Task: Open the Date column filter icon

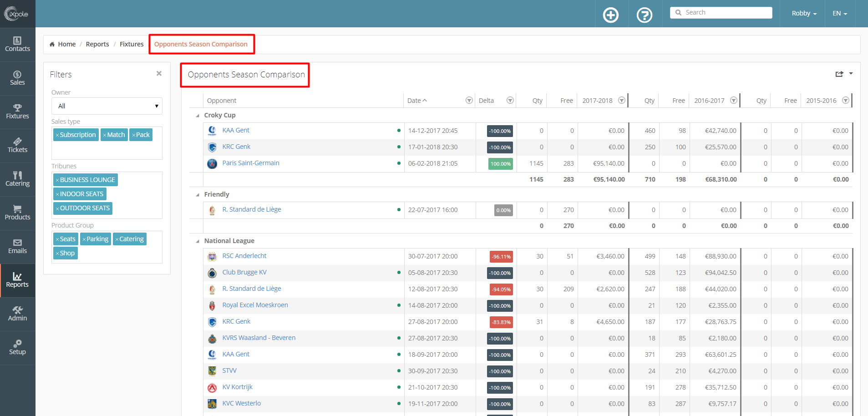Action: 469,100
